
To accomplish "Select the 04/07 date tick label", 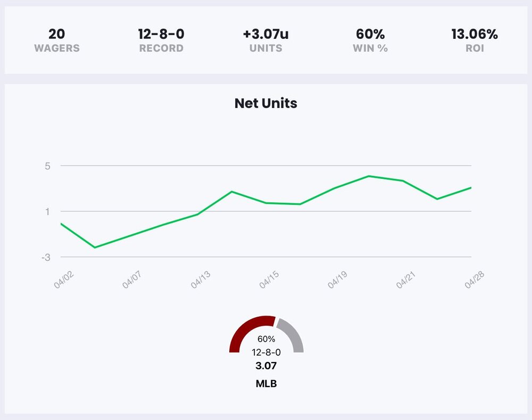I will [131, 280].
